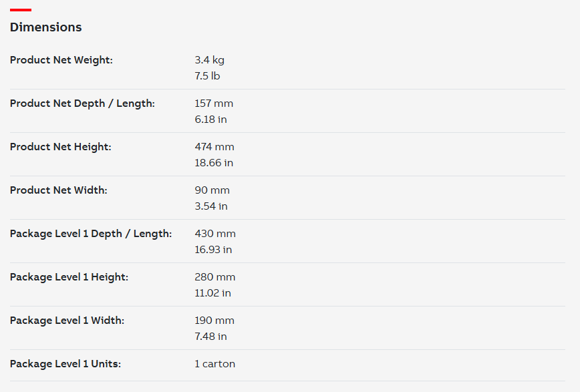Screen dimensions: 580x392
Task: Select the Package Level 1 Width label
Action: (x=67, y=321)
